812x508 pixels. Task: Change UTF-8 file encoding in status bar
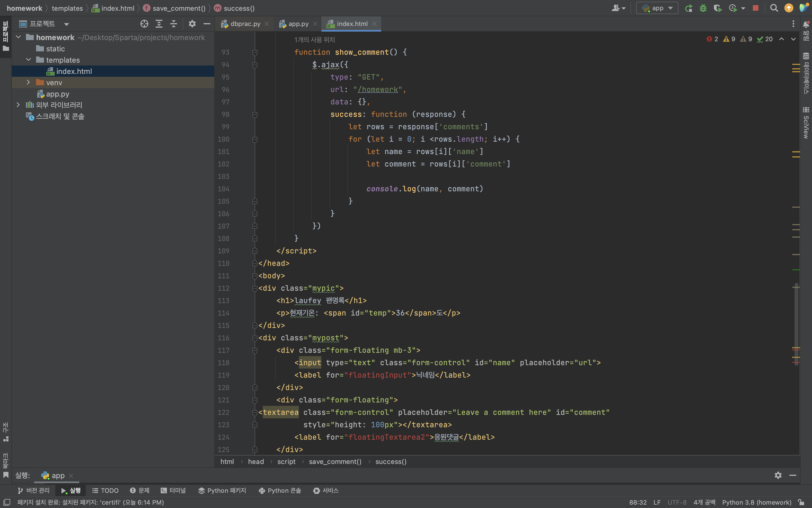(x=677, y=502)
